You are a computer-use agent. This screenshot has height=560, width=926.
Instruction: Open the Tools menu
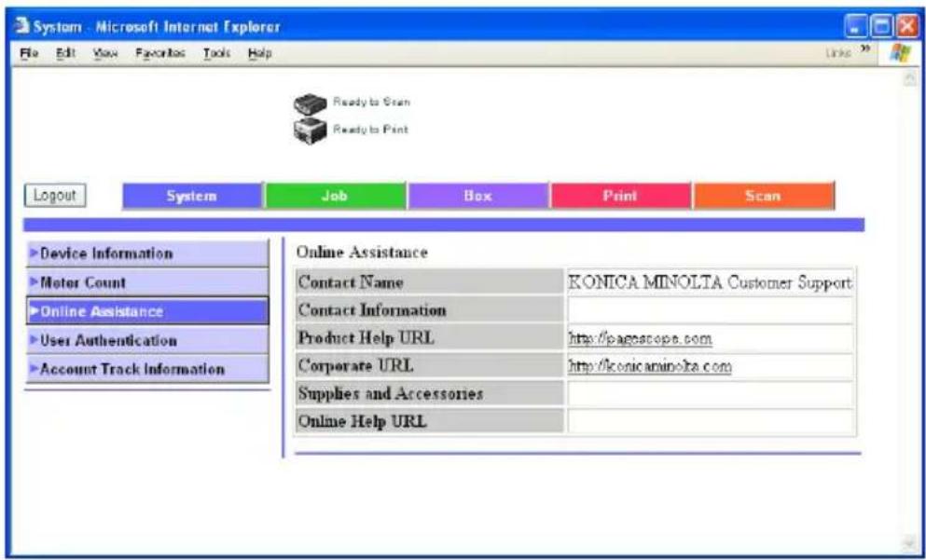216,54
